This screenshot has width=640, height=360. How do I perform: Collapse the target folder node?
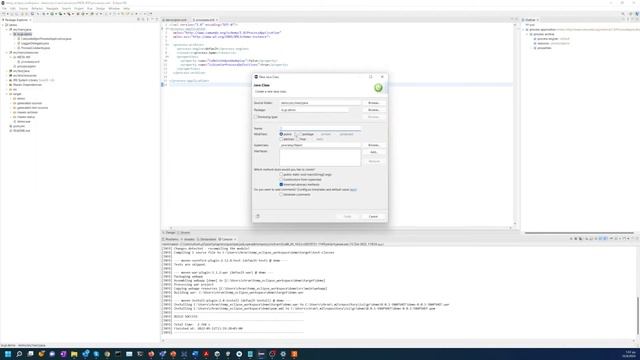pos(7,94)
